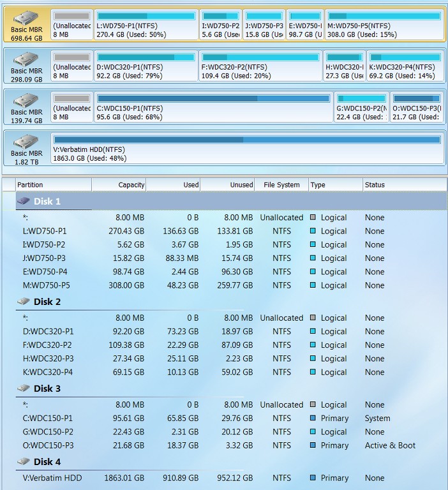
Task: Select the 1.82 TB Basic MBR disk icon
Action: [26, 142]
